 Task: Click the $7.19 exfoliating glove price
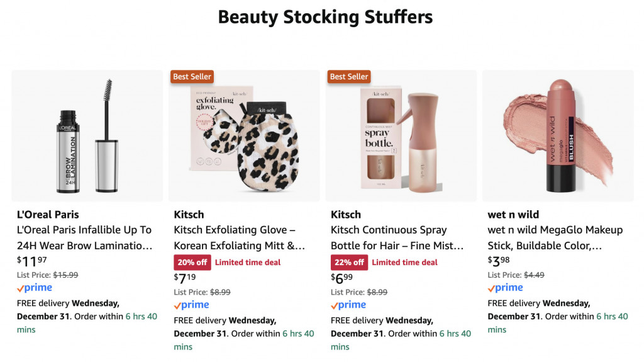click(186, 278)
